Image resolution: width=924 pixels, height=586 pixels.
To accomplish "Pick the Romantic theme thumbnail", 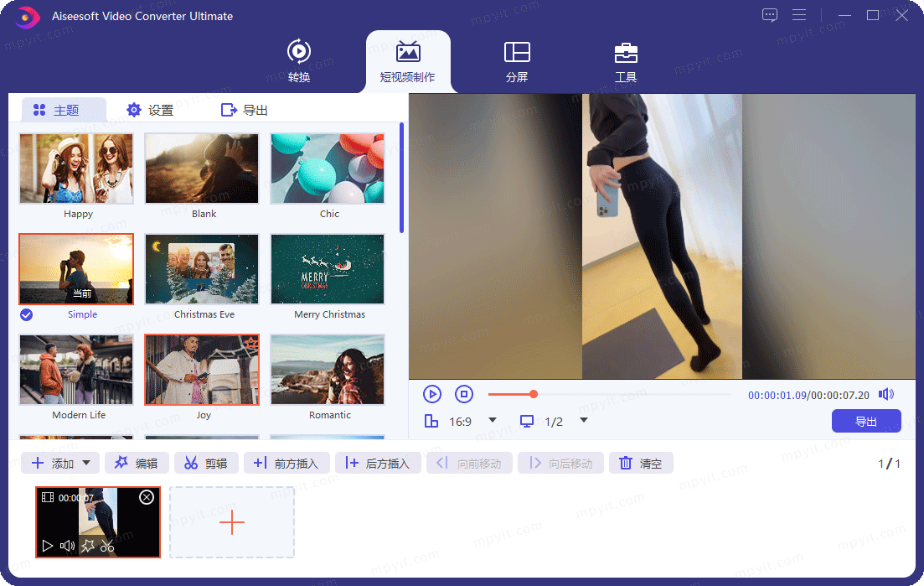I will pyautogui.click(x=328, y=371).
